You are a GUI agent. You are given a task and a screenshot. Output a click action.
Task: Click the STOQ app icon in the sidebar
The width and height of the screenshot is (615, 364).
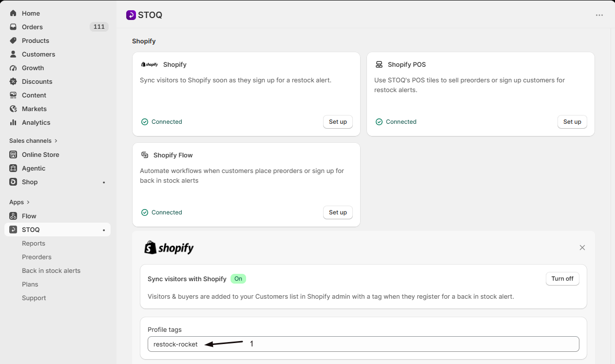(13, 230)
